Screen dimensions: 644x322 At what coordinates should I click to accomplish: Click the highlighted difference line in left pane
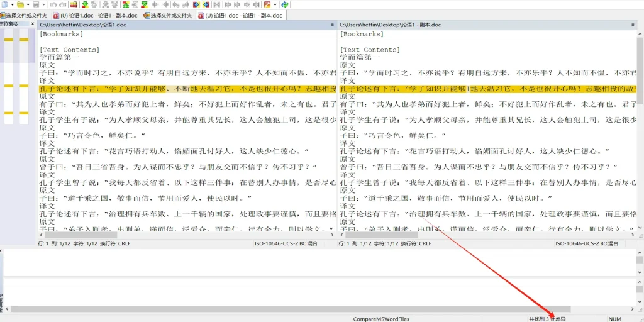pyautogui.click(x=187, y=89)
